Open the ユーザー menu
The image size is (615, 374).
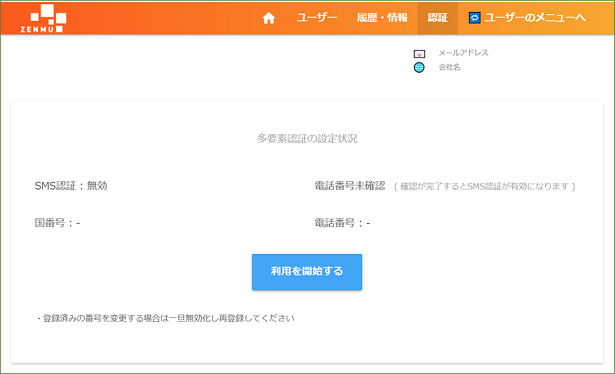pyautogui.click(x=317, y=18)
